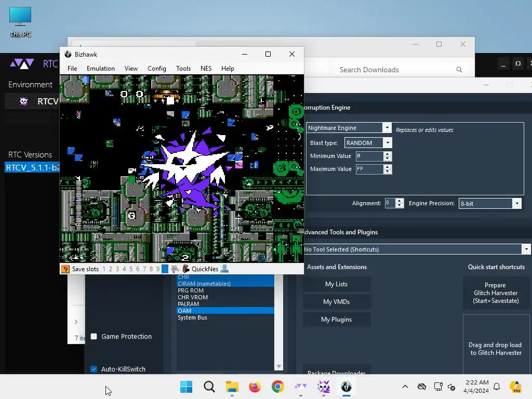The width and height of the screenshot is (532, 399).
Task: Open the Config menu in Bizhawk
Action: 157,69
